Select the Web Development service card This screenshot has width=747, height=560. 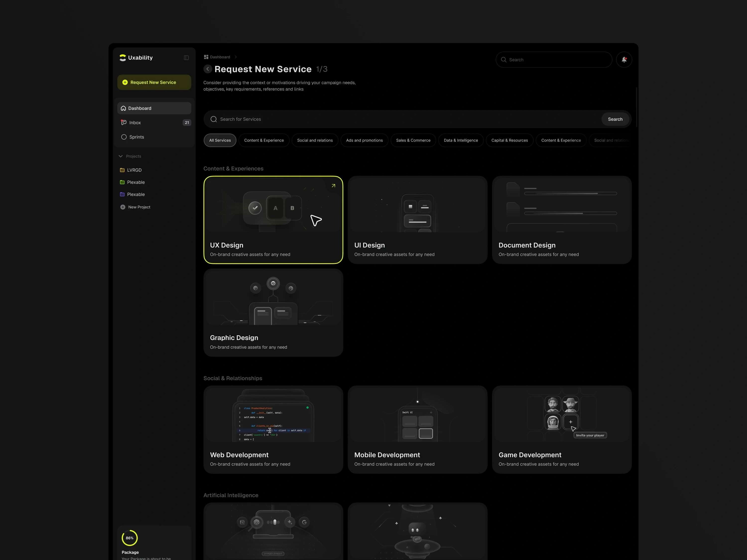[273, 429]
